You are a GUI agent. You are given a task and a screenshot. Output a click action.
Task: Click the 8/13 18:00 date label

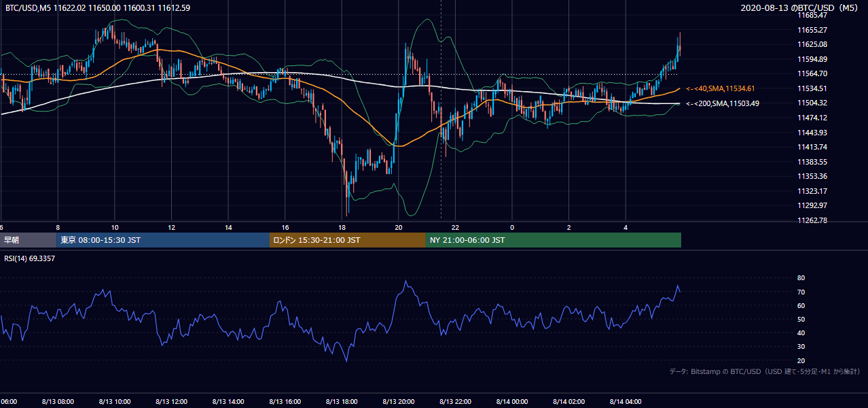pyautogui.click(x=342, y=402)
